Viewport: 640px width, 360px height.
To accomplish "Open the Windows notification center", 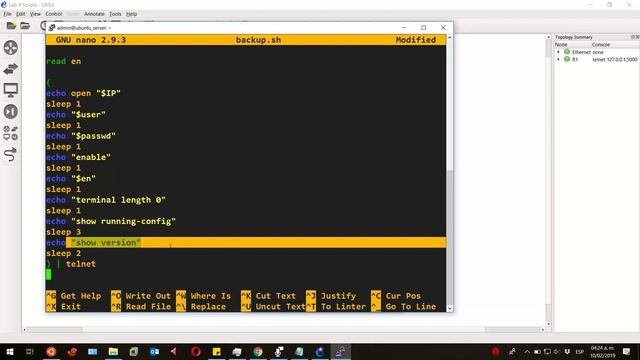I will pyautogui.click(x=627, y=351).
